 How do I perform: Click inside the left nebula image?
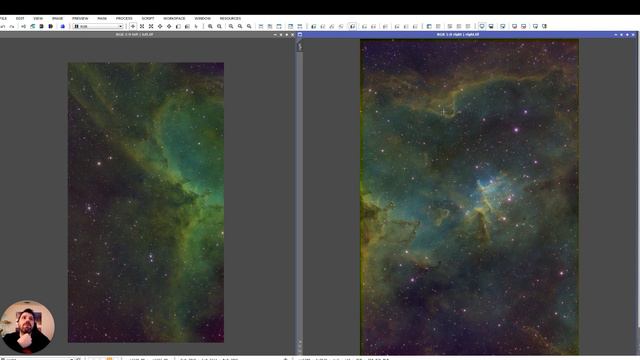[x=146, y=202]
